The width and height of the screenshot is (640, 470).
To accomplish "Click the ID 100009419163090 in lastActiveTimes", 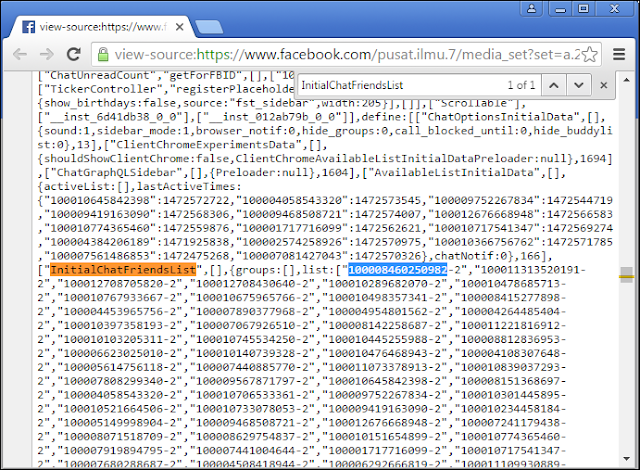I will [x=100, y=214].
